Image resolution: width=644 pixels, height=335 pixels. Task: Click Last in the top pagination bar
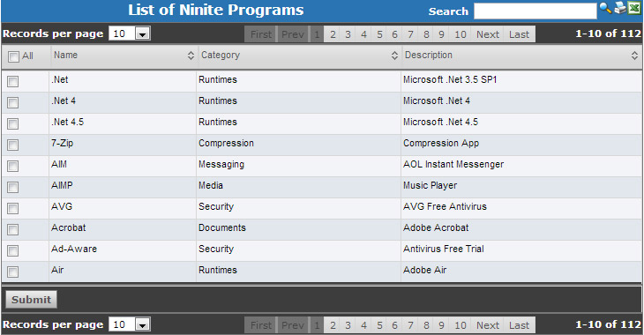point(519,34)
